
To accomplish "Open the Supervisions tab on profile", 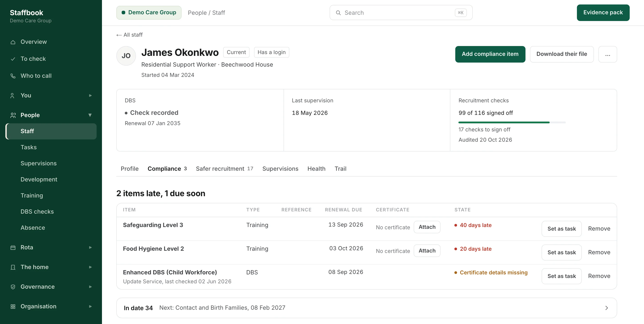I will pyautogui.click(x=280, y=169).
